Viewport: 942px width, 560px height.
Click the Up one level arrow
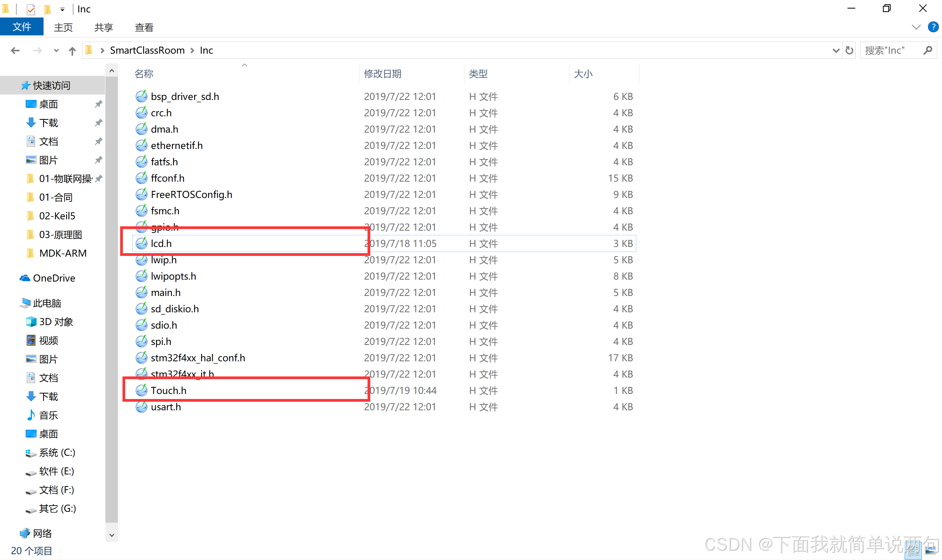pos(72,51)
